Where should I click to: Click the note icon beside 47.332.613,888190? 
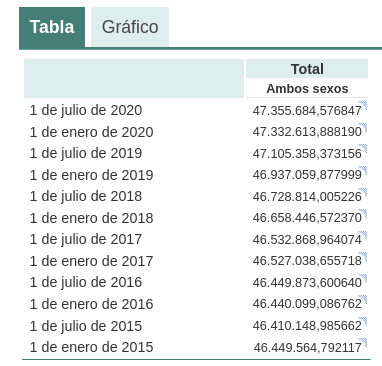click(363, 127)
